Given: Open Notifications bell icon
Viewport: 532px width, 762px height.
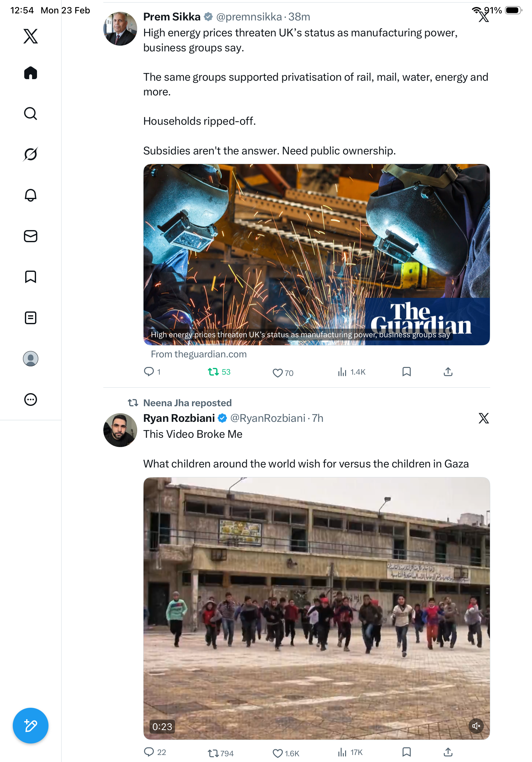Looking at the screenshot, I should point(31,195).
